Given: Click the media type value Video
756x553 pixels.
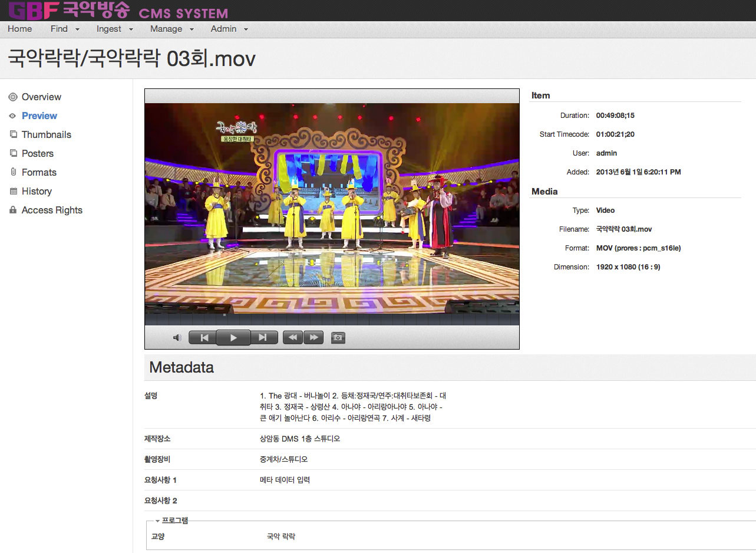Looking at the screenshot, I should (x=605, y=210).
